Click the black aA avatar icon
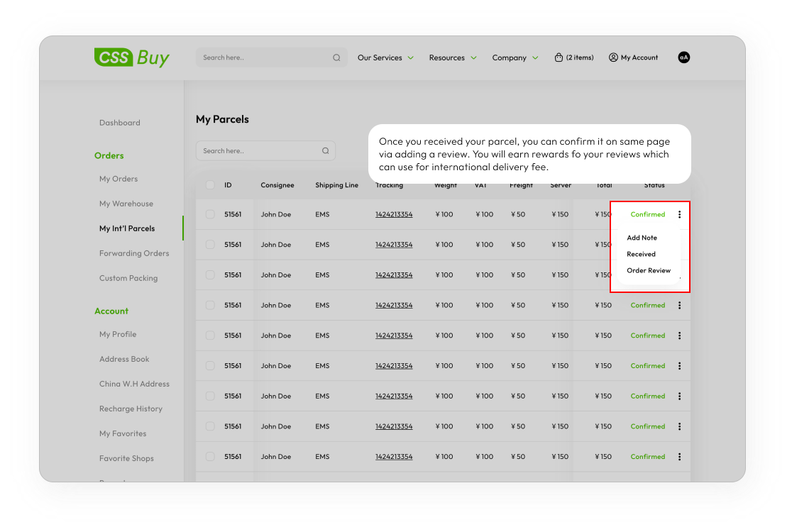 tap(683, 57)
